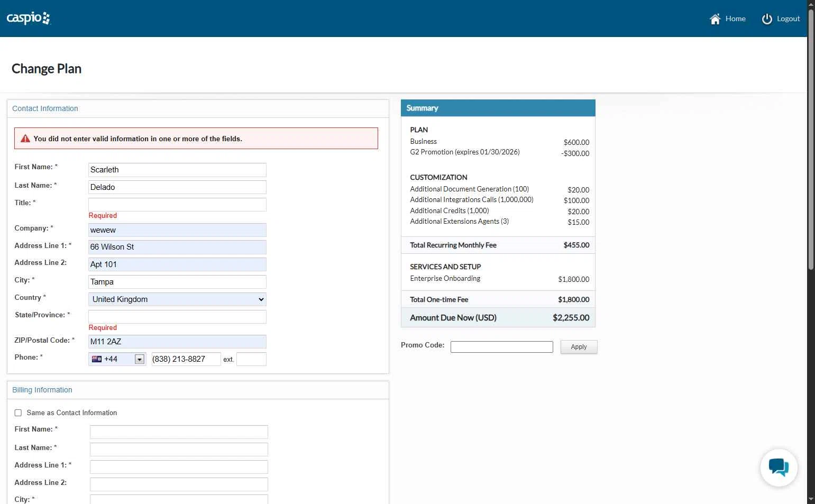The height and width of the screenshot is (504, 815).
Task: Click the Summary panel header
Action: point(498,108)
